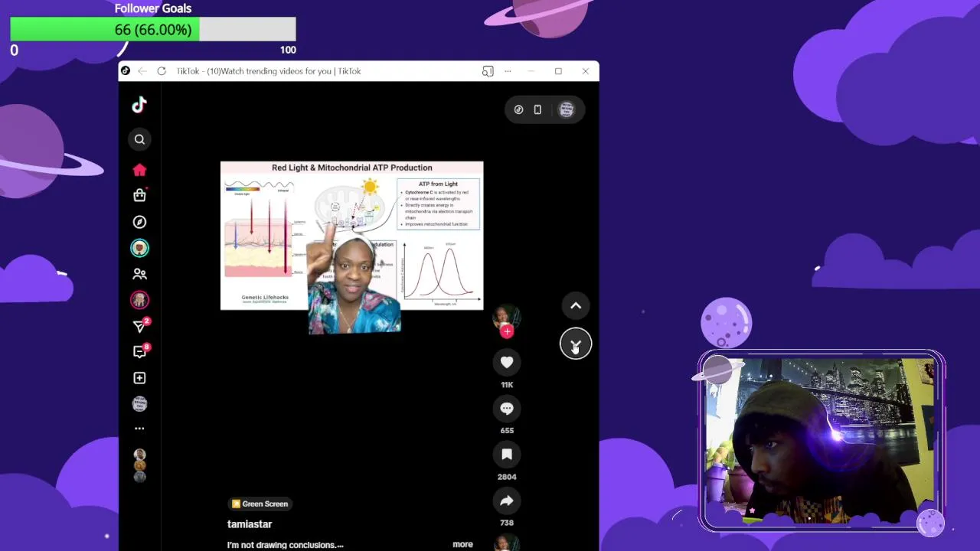The height and width of the screenshot is (551, 980).
Task: Click the '655' comments count
Action: tap(507, 431)
